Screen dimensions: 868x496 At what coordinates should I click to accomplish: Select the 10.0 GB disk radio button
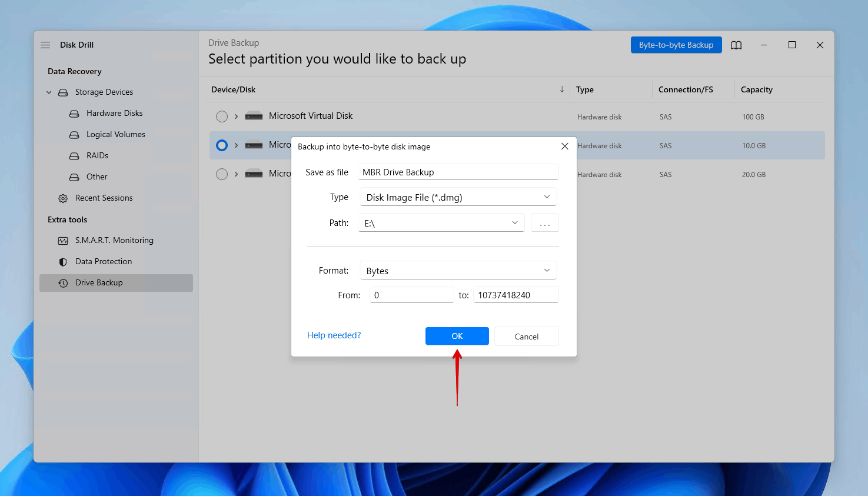(x=222, y=145)
